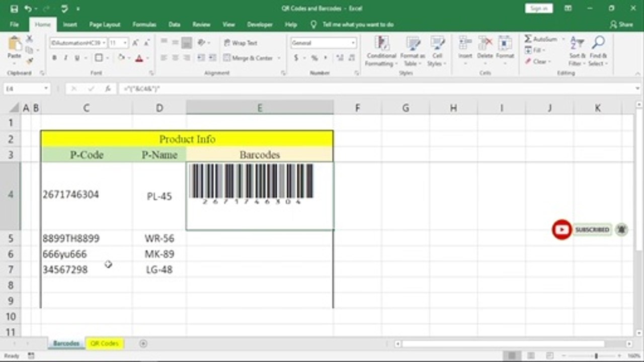Open the Name Box dropdown arrow
The height and width of the screenshot is (362, 644).
click(46, 88)
